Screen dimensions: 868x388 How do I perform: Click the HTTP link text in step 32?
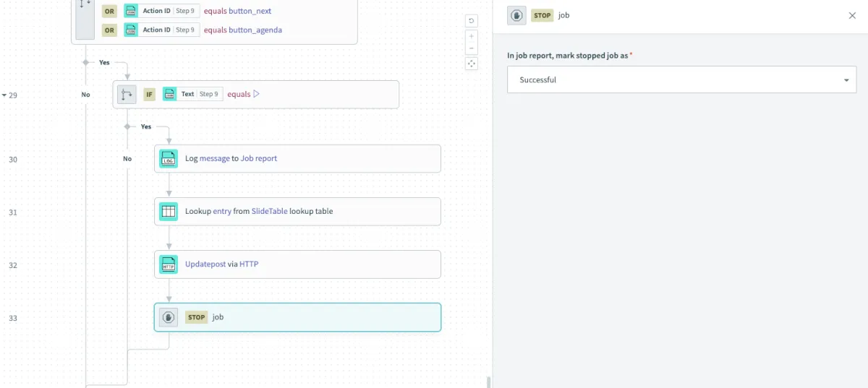point(249,264)
